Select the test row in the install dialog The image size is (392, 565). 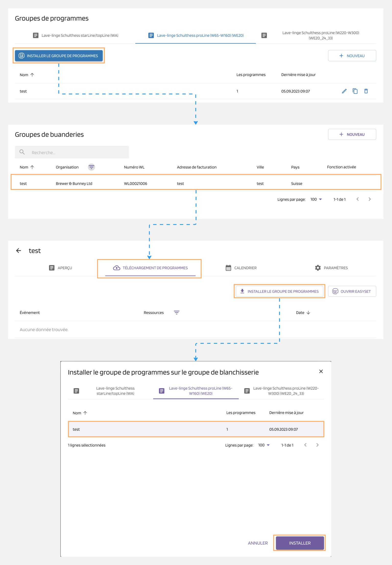pyautogui.click(x=196, y=429)
